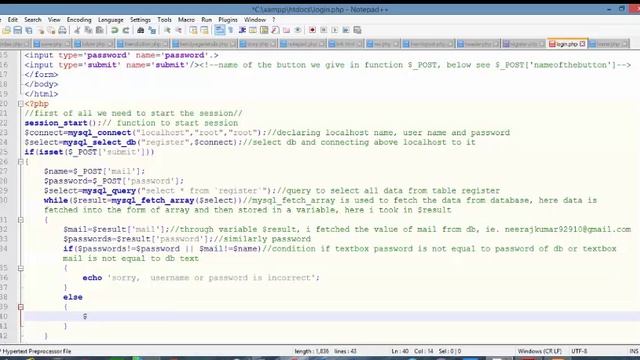This screenshot has width=640, height=360.
Task: Open the Tools menu
Action: 164,20
